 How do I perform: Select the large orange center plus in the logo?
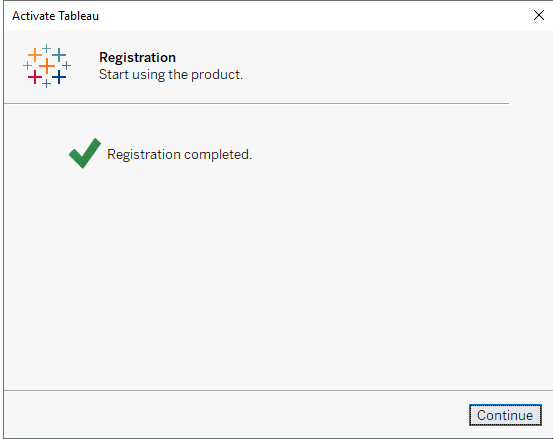pyautogui.click(x=47, y=66)
